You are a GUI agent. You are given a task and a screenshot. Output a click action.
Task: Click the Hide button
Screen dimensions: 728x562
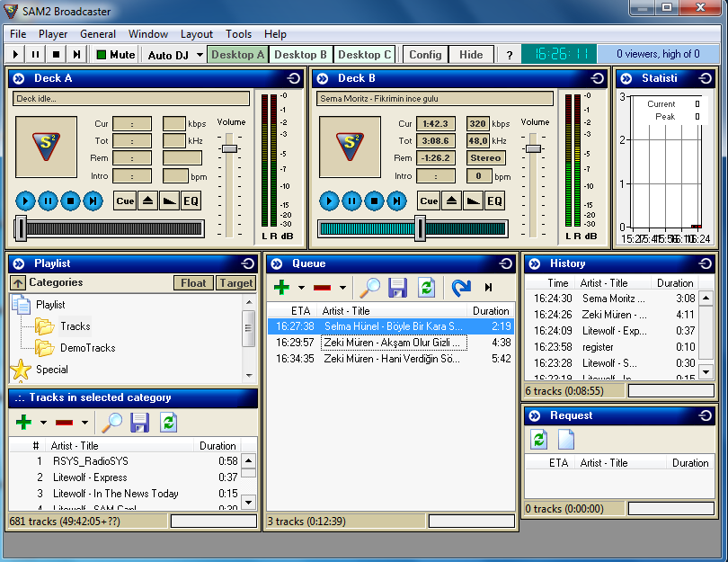[x=471, y=55]
